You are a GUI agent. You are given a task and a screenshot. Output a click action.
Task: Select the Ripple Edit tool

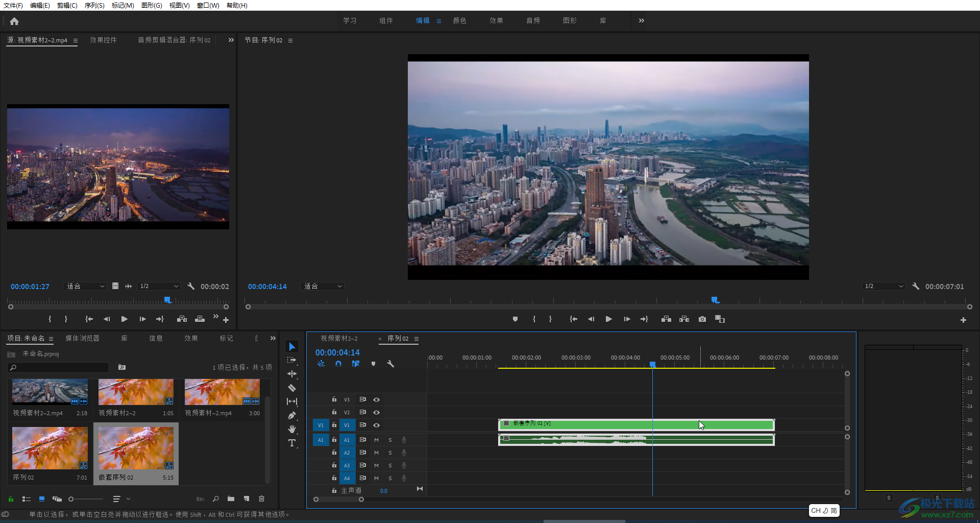pos(292,374)
